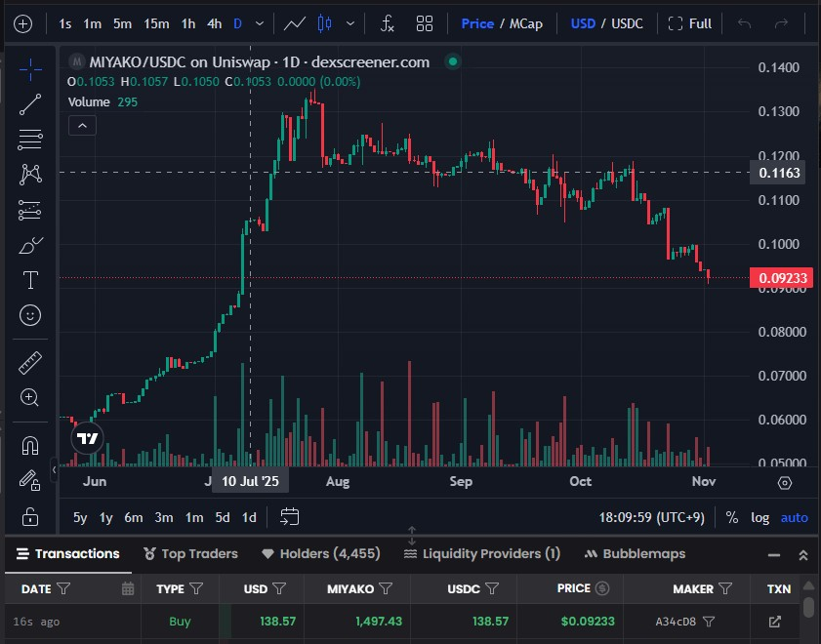This screenshot has width=821, height=644.
Task: Open timezone menu showing UTC+9
Action: click(651, 517)
